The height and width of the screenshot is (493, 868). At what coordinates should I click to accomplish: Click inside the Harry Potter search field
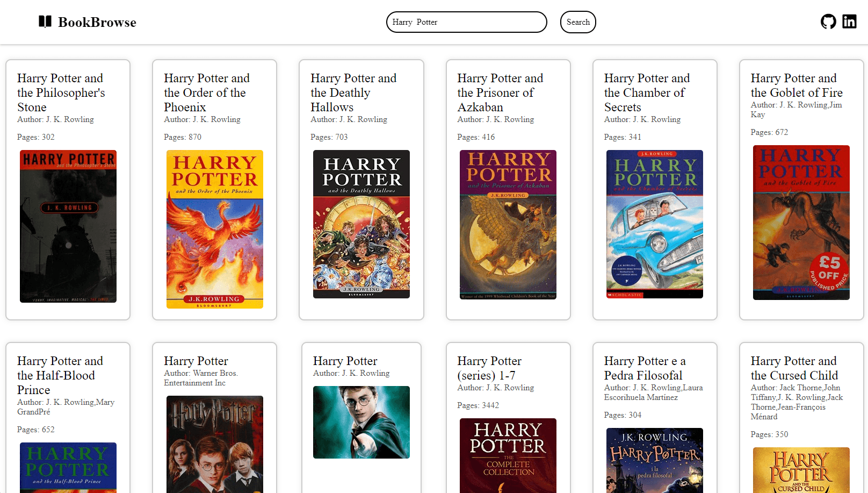point(466,22)
